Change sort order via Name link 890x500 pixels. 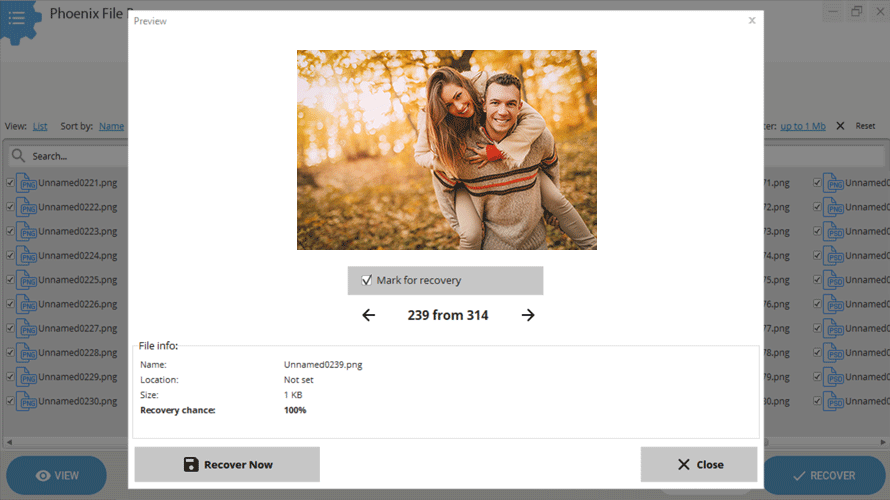coord(111,126)
